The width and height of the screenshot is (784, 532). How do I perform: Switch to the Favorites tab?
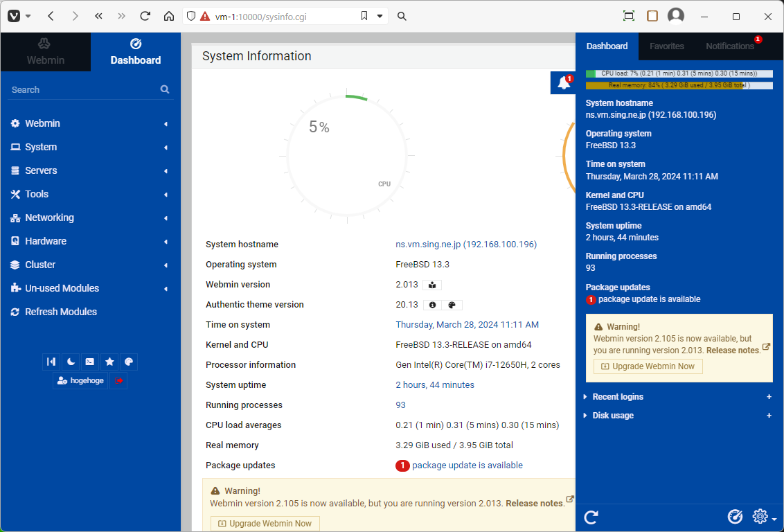[666, 46]
